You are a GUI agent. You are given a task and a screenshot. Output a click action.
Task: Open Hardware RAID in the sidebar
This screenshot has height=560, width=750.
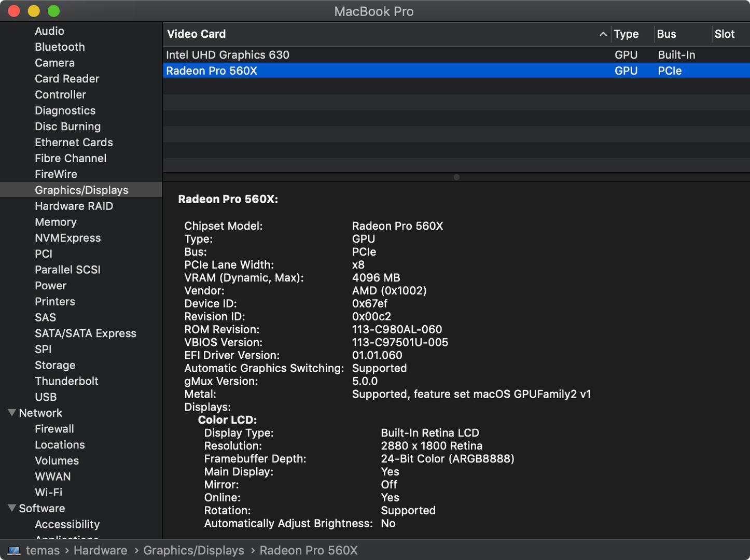click(x=74, y=206)
